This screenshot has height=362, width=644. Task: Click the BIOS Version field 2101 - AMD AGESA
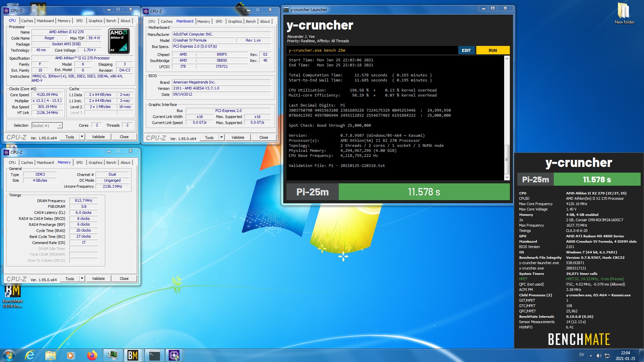click(221, 88)
